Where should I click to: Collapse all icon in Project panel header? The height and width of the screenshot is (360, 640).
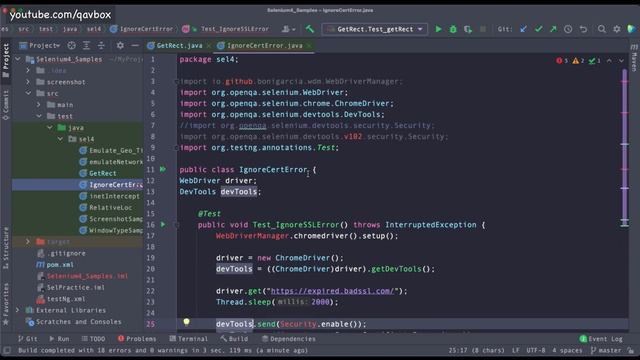101,46
